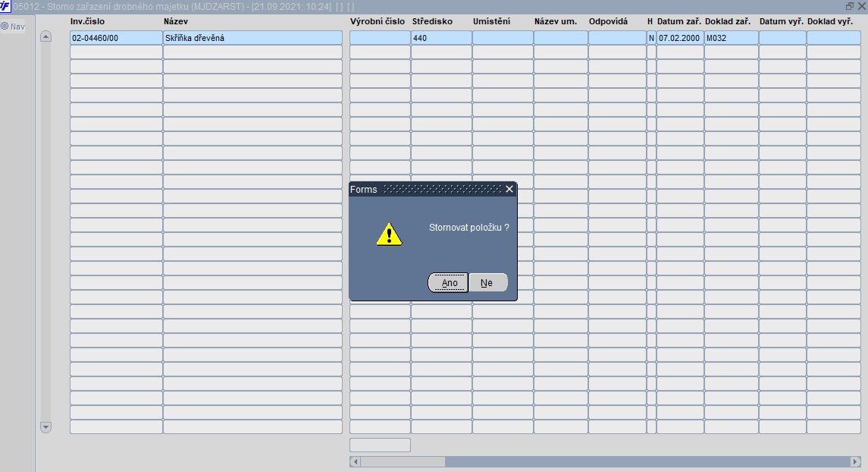Click the small field below Výrobní číslo column
The width and height of the screenshot is (868, 472).
[380, 445]
